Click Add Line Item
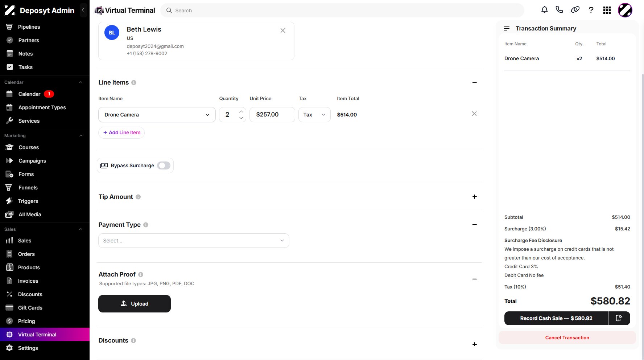Screen dimensions: 644x360 coord(121,132)
